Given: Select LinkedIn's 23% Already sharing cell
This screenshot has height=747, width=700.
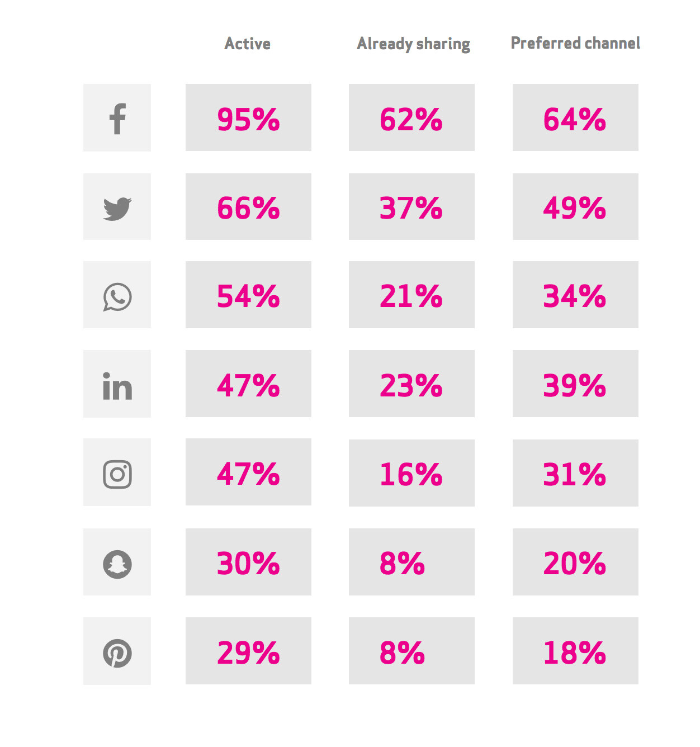Looking at the screenshot, I should (x=412, y=384).
